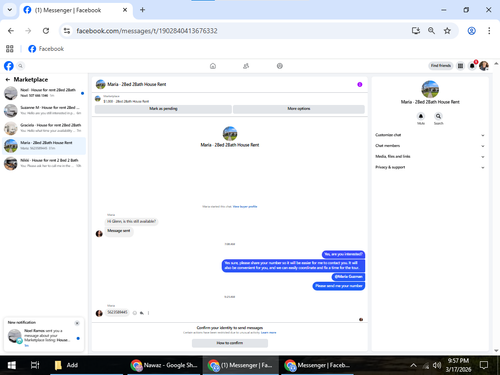
Task: Bookmark this page with the star icon
Action: [x=447, y=31]
